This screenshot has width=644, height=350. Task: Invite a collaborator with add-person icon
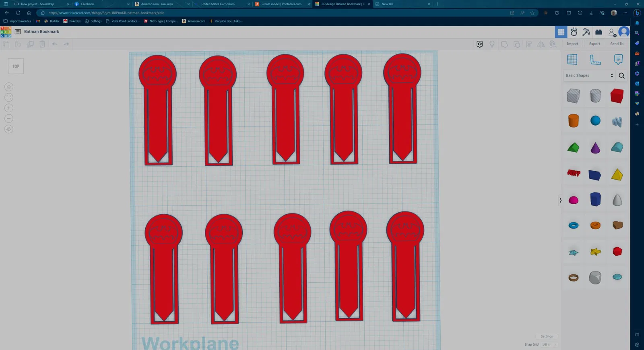pos(612,32)
